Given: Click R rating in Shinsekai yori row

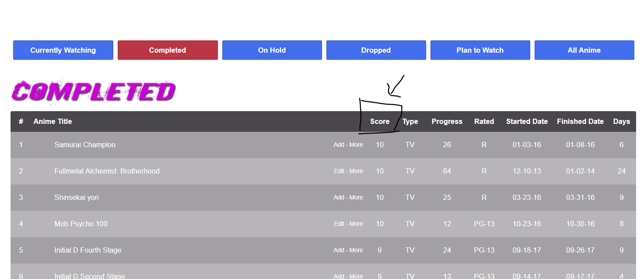Looking at the screenshot, I should click(484, 197).
